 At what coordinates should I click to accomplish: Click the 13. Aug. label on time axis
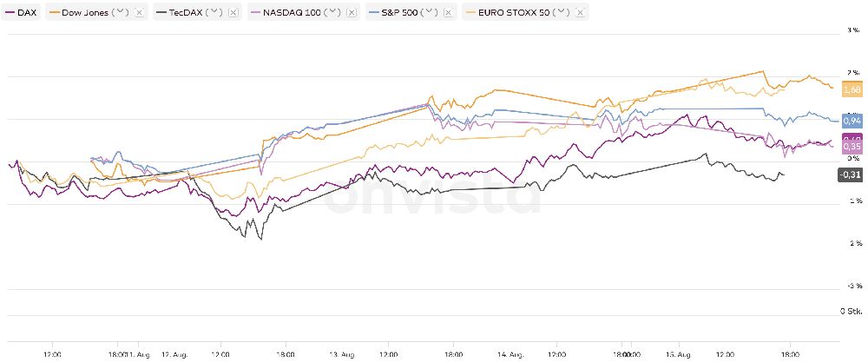(340, 354)
